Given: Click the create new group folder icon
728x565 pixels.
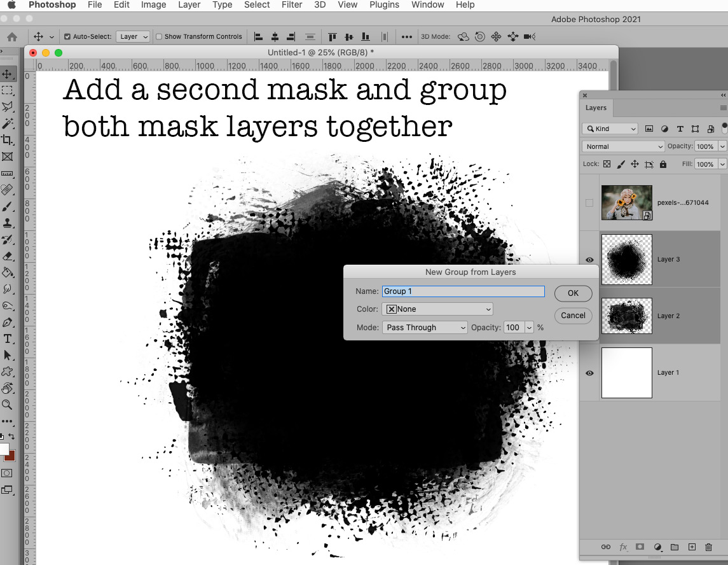Looking at the screenshot, I should click(x=675, y=547).
